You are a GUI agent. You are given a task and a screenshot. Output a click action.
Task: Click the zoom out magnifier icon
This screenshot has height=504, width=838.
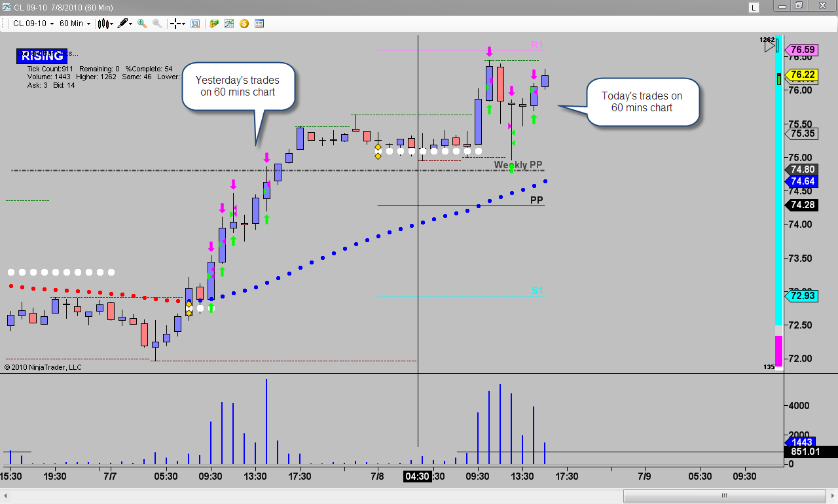click(157, 24)
